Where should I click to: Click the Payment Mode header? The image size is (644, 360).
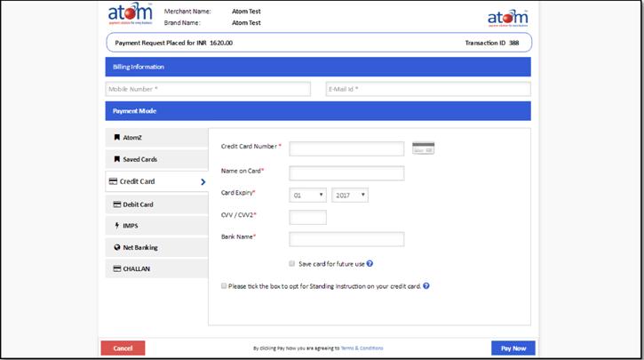tap(318, 111)
